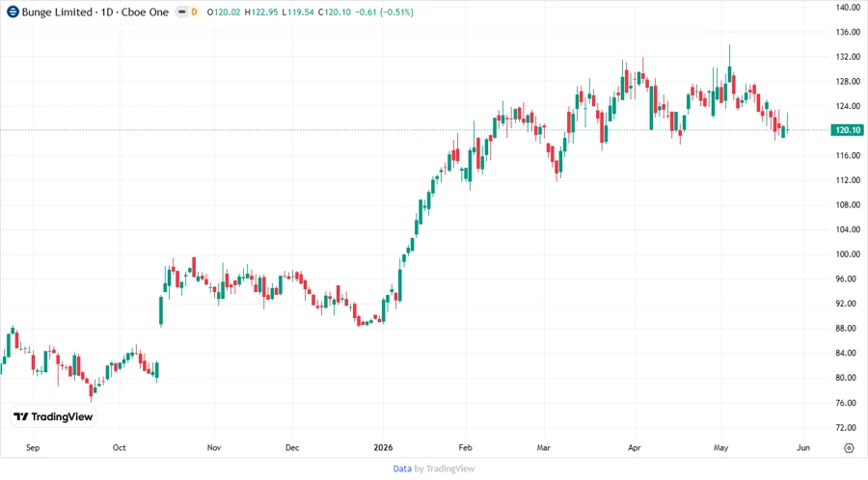The height and width of the screenshot is (480, 868).
Task: Click the high value H122.95
Action: click(x=261, y=13)
